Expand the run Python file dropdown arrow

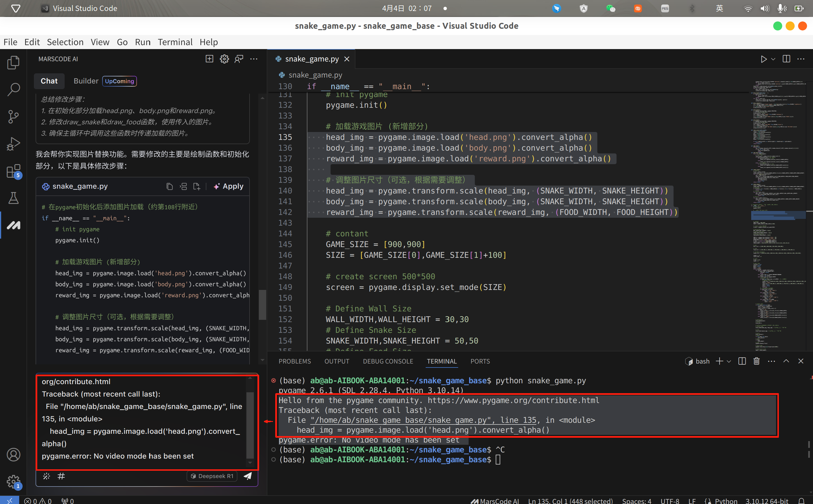tap(773, 59)
